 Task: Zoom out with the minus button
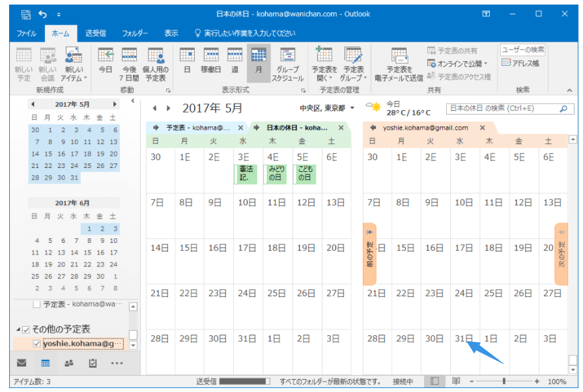click(x=472, y=381)
